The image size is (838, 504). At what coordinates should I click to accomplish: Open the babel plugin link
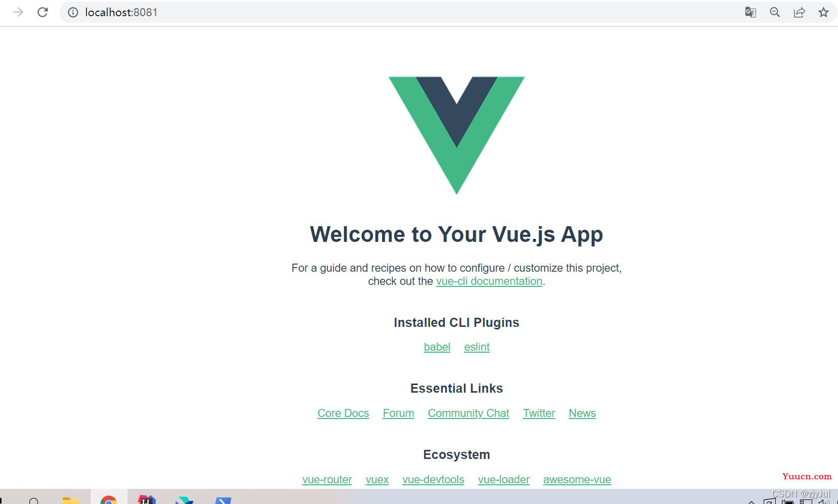click(437, 347)
